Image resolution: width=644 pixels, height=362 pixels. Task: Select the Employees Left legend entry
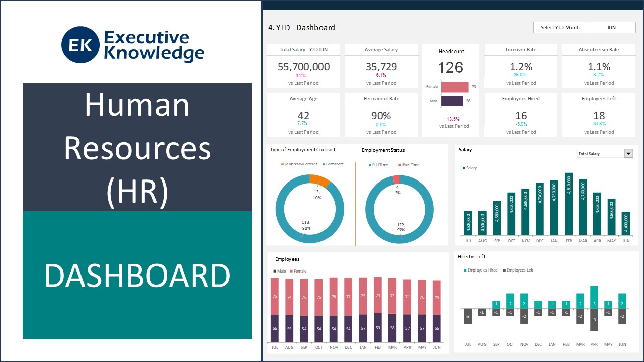pos(519,270)
